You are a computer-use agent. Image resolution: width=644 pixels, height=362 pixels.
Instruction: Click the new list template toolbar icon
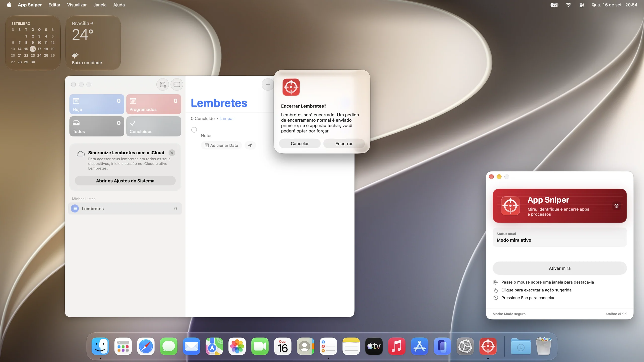pyautogui.click(x=163, y=84)
